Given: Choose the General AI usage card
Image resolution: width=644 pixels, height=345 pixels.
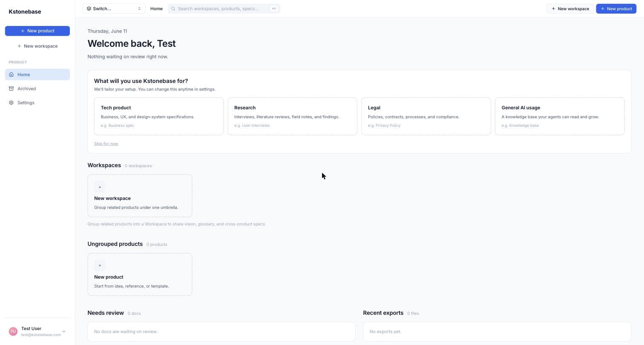Looking at the screenshot, I should pyautogui.click(x=560, y=116).
